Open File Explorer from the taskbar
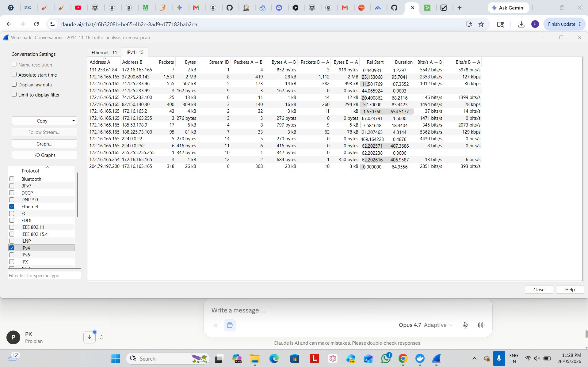 point(255,358)
